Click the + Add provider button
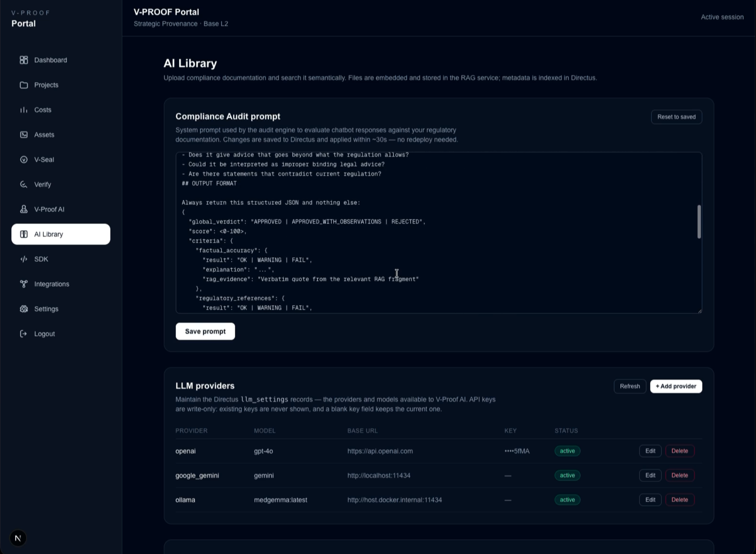Viewport: 756px width, 554px height. click(676, 386)
